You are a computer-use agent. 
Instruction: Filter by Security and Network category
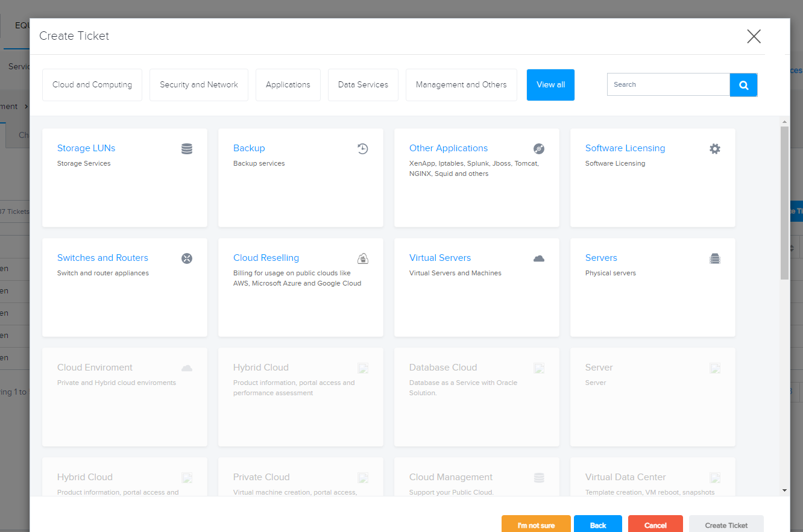click(x=199, y=85)
